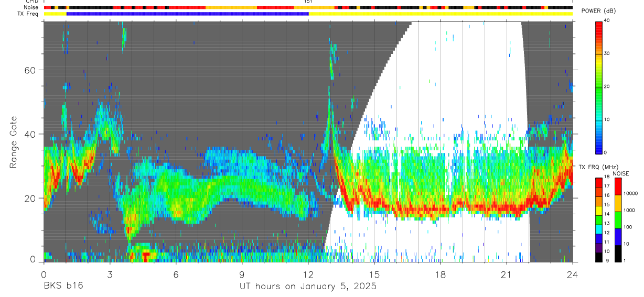644x297 pixels.
Task: Click the red top swatch of the NOISE legend
Action: tap(618, 186)
